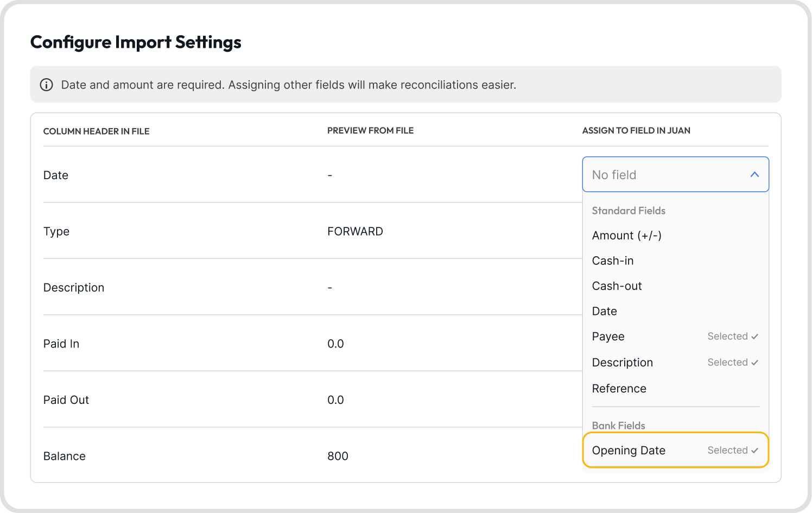Click the info icon in the notice banner
Viewport: 812px width, 513px height.
point(47,85)
